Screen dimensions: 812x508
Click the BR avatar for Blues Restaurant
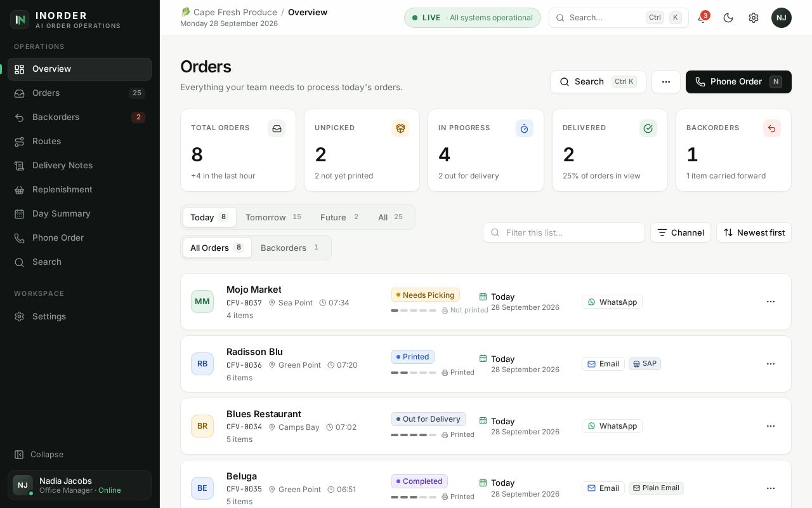(202, 426)
